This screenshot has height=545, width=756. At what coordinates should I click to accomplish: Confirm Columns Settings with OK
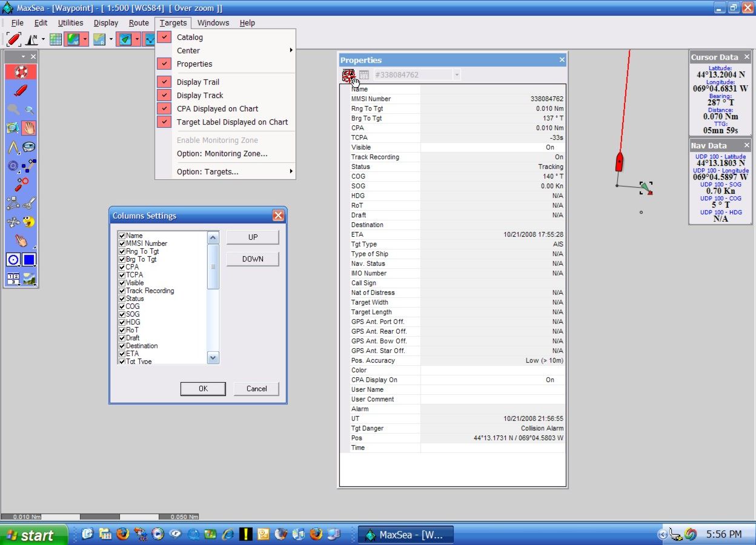coord(203,389)
